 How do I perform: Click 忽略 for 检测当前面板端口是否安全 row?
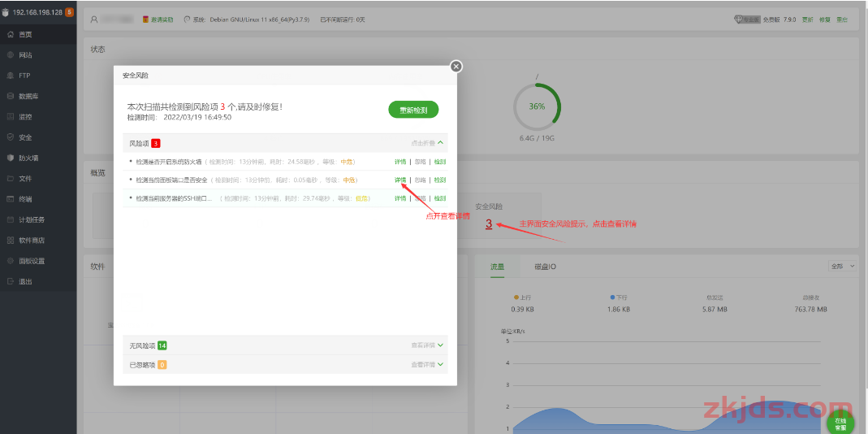point(420,180)
